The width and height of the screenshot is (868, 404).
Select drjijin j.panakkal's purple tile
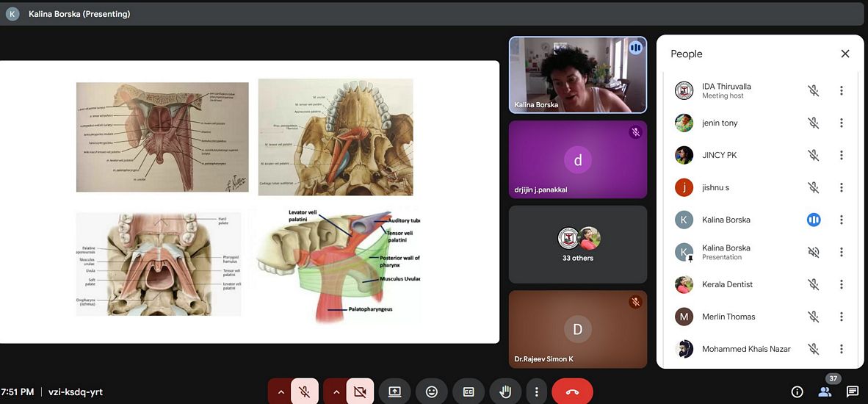(x=577, y=159)
